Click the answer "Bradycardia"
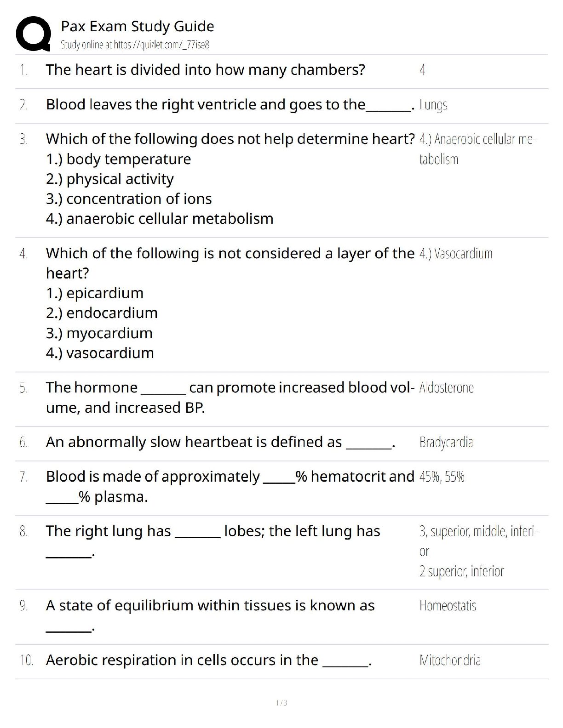 pos(446,442)
